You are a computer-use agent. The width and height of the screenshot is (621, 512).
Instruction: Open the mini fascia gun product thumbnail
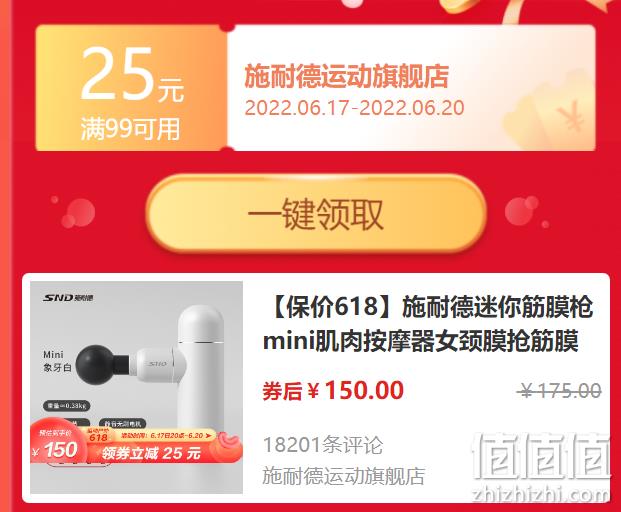(x=136, y=387)
